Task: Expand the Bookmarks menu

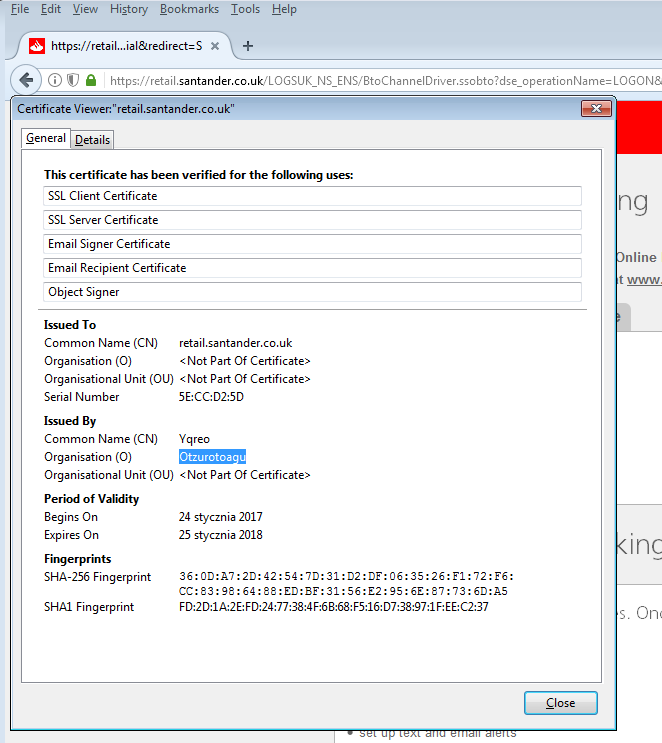Action: pyautogui.click(x=189, y=9)
